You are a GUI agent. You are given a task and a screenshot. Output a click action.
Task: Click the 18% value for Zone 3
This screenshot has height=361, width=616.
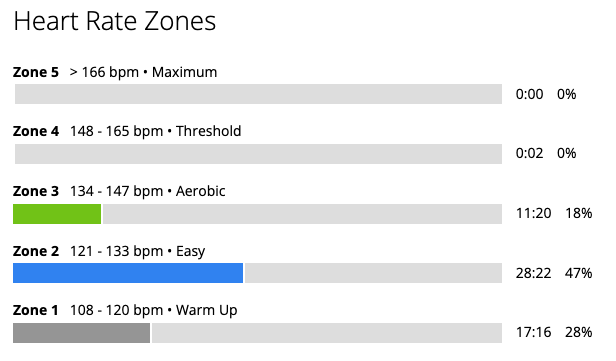578,213
